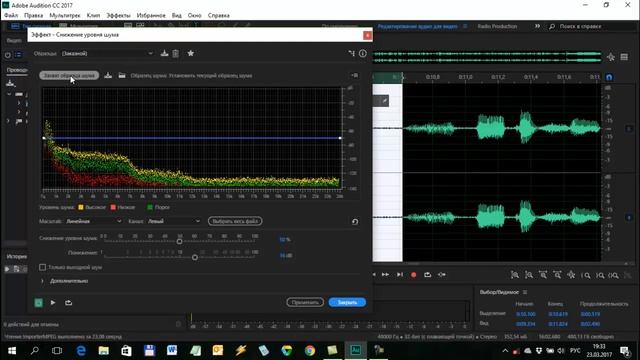Viewport: 640px width, 360px height.
Task: Click the selection duration time value
Action: (590, 314)
